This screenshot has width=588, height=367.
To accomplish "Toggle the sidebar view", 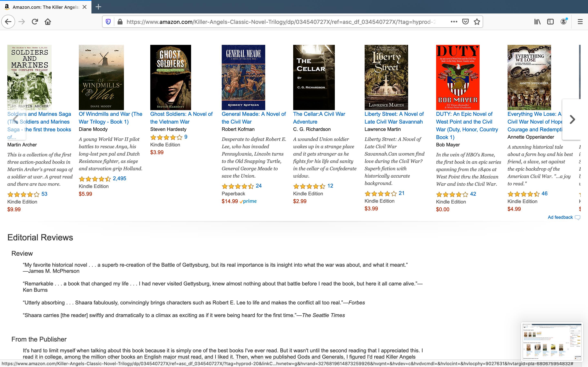I will pos(550,22).
